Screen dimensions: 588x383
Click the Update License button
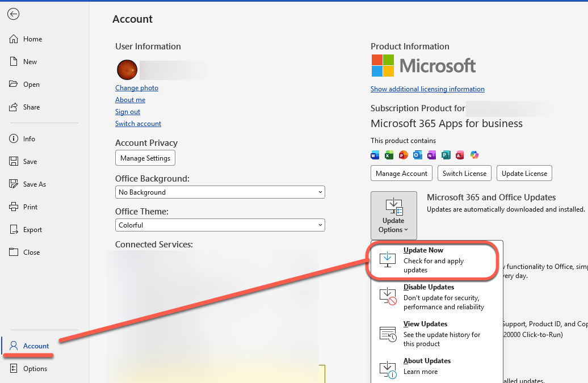pos(524,174)
